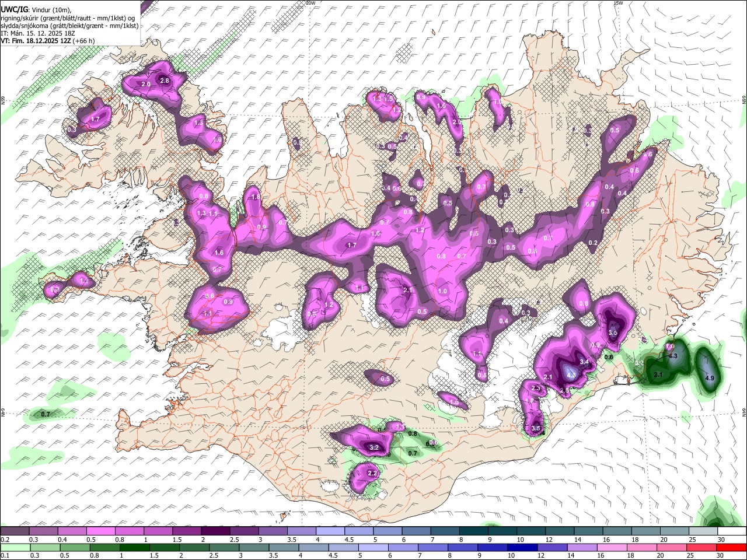Click the IT initial time line in header
The image size is (747, 560).
pos(37,33)
